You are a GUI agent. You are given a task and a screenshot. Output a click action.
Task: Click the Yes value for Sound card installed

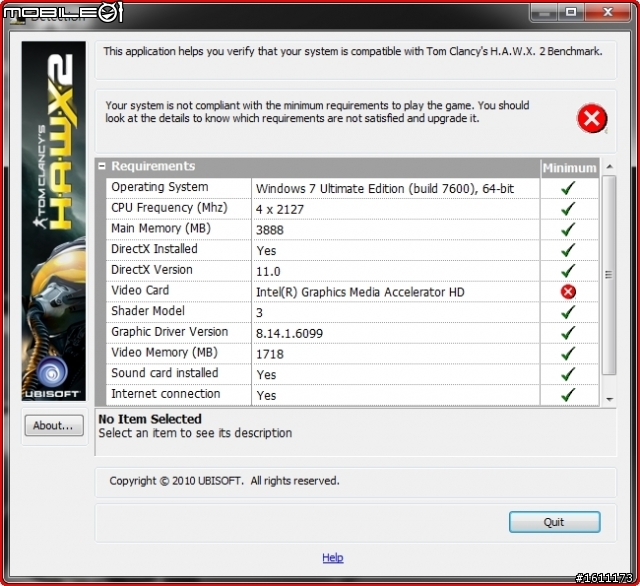click(x=266, y=375)
